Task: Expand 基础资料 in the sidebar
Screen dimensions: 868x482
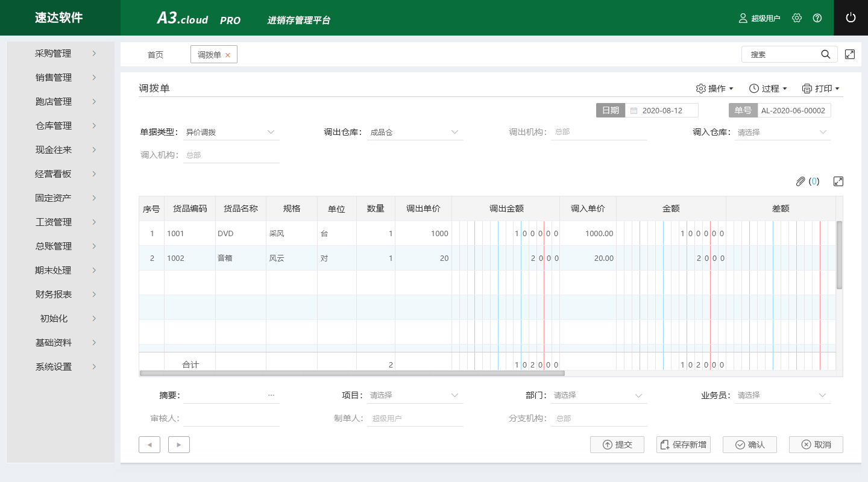Action: coord(60,343)
